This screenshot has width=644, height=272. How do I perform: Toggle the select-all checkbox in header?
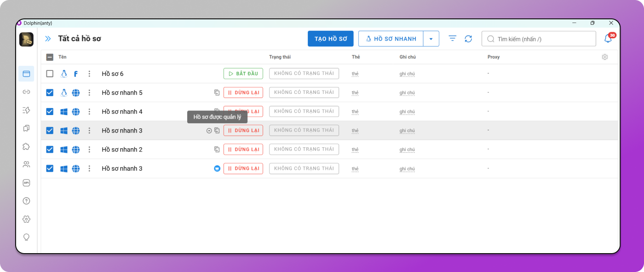pyautogui.click(x=50, y=57)
